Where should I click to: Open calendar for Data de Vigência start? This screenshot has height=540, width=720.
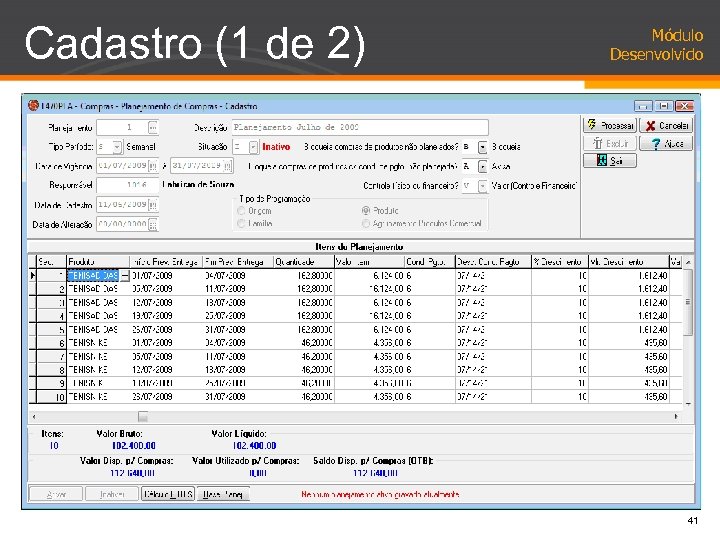coord(153,166)
